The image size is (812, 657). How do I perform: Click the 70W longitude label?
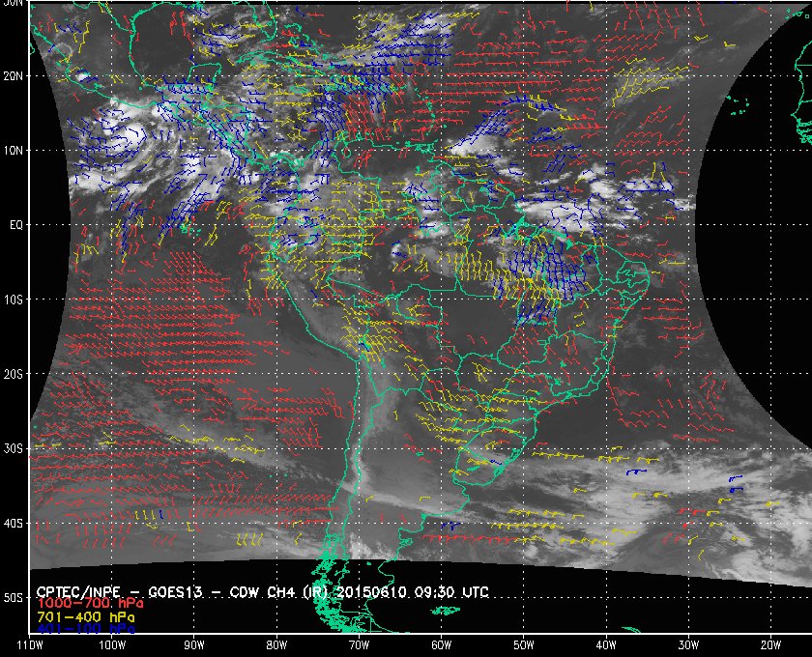pos(359,645)
